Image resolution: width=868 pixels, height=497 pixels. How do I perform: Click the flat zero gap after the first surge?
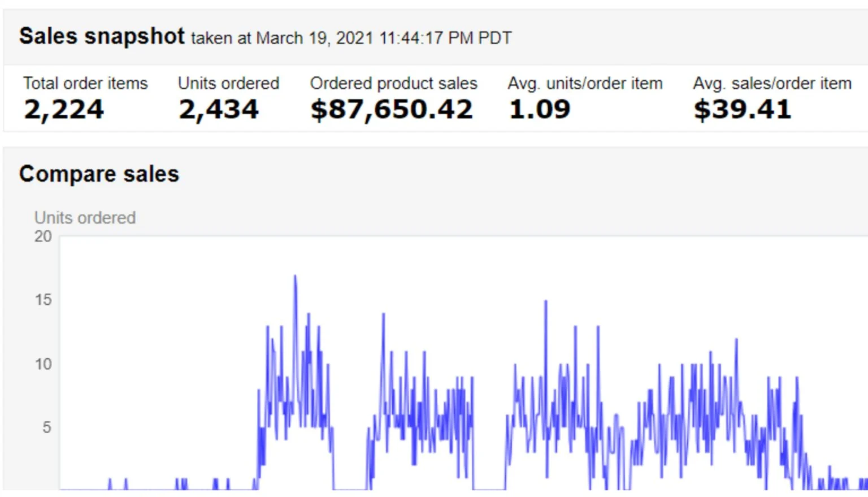(350, 489)
